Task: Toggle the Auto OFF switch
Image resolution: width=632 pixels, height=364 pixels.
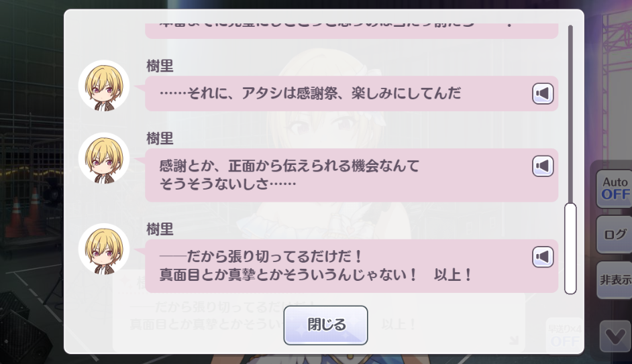Action: pos(615,188)
